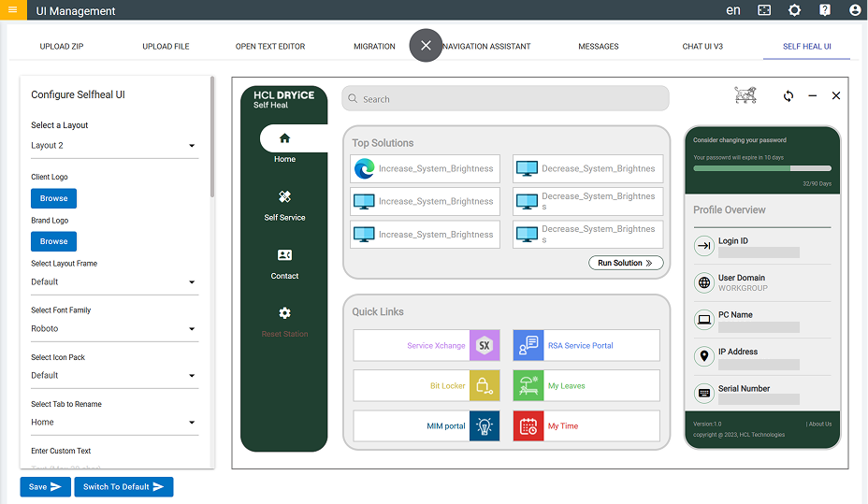Switch to the Migration tab
The height and width of the screenshot is (504, 868).
(x=374, y=47)
